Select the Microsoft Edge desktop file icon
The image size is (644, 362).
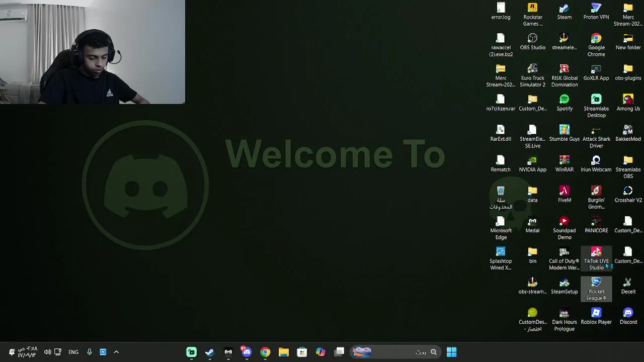coord(501,228)
